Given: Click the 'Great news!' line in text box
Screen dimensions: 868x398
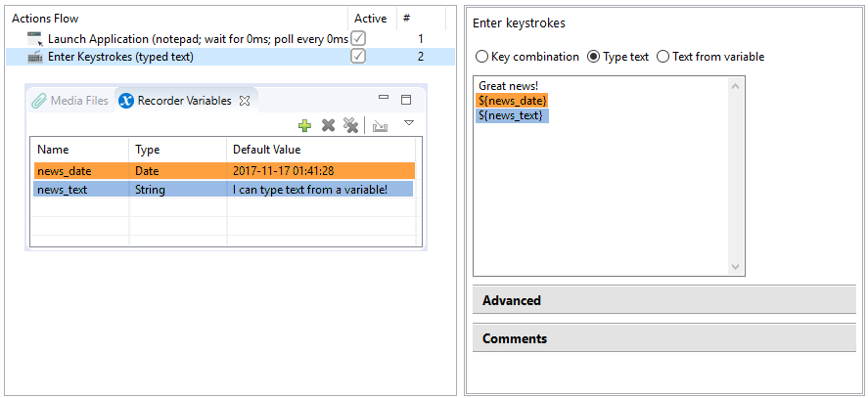Looking at the screenshot, I should pos(508,86).
